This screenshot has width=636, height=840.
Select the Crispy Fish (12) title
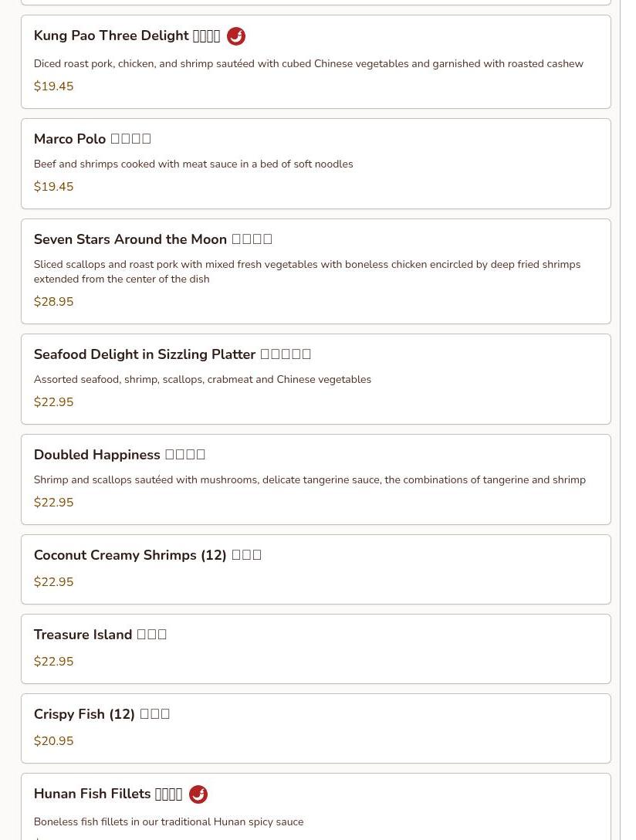click(x=101, y=714)
